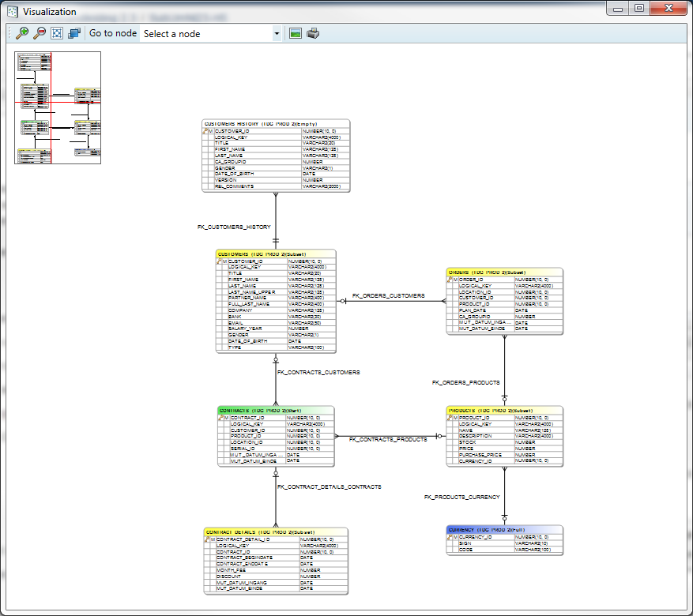The width and height of the screenshot is (693, 616).
Task: Export diagram with the image icon
Action: (296, 33)
